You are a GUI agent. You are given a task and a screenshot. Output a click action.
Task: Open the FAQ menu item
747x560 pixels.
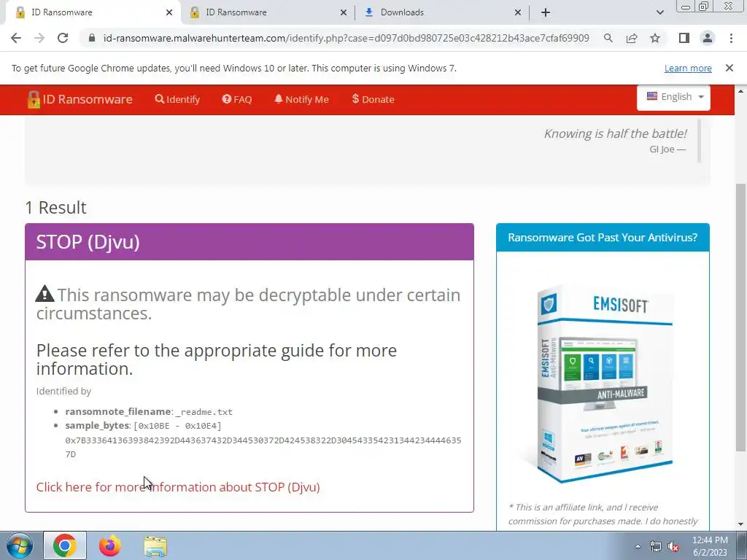click(x=237, y=99)
